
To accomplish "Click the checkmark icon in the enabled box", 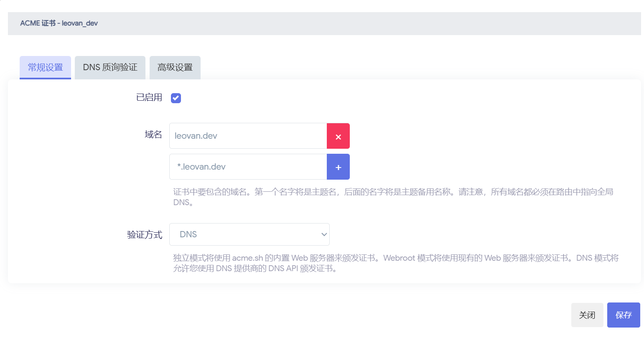I will (x=176, y=98).
